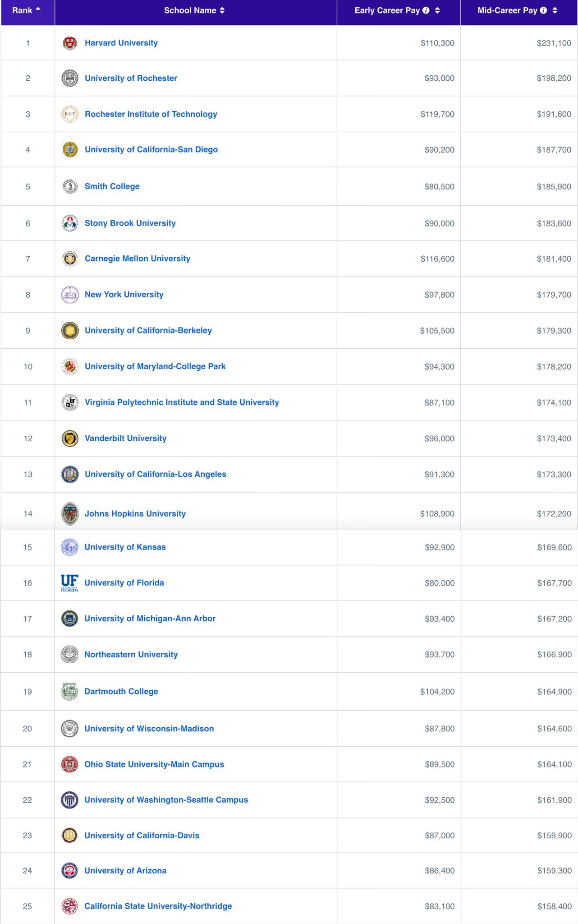Click the Early Career Pay info icon

pos(426,10)
